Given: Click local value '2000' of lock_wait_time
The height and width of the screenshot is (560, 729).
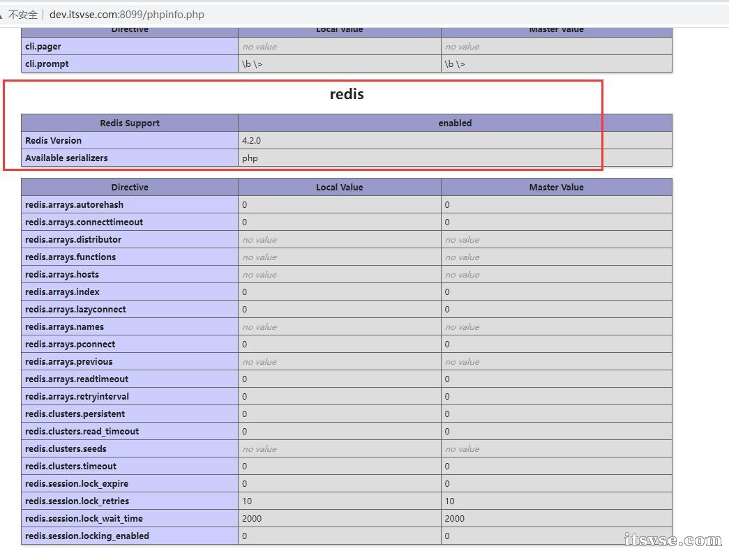Looking at the screenshot, I should (252, 518).
